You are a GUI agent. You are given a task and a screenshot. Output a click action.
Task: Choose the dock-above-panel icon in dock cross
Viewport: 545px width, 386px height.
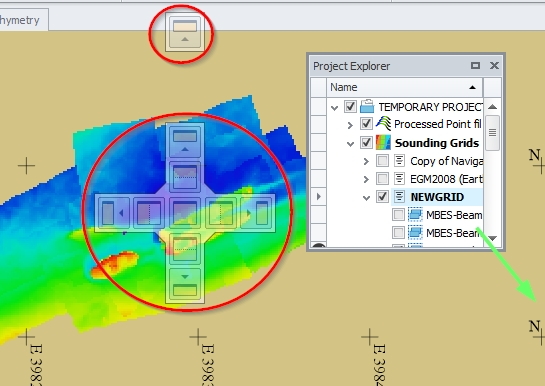pos(185,176)
